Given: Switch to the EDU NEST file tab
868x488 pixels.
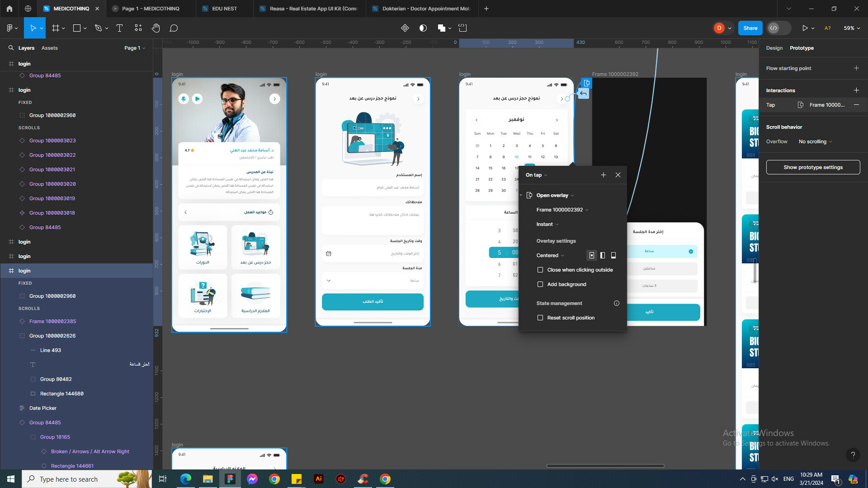Looking at the screenshot, I should [x=224, y=9].
